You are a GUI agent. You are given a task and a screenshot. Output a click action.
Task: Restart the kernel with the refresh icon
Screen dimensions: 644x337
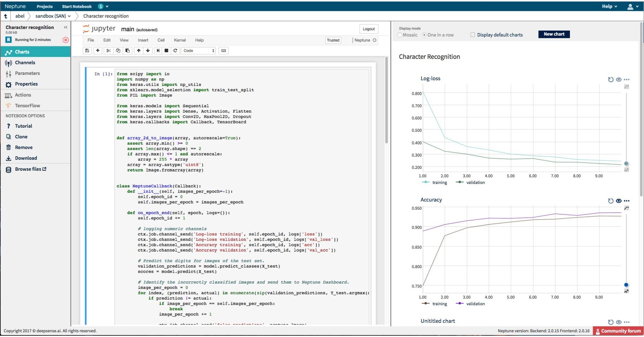(x=175, y=51)
